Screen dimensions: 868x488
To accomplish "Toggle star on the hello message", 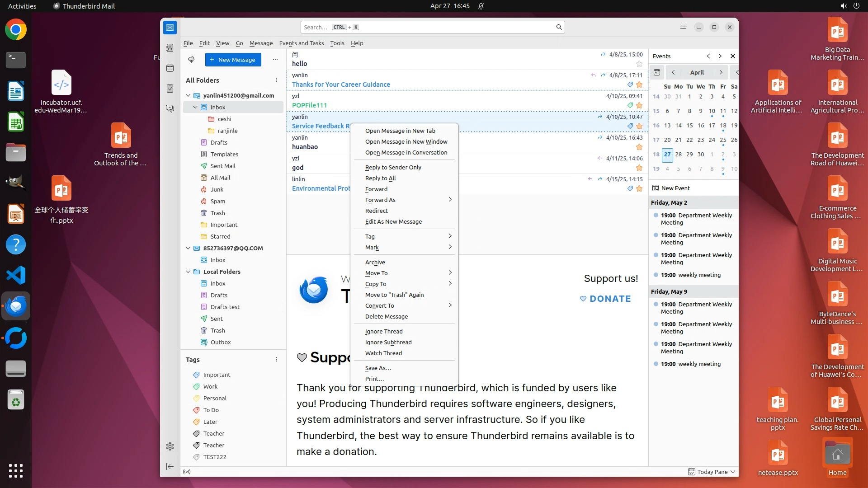I will click(639, 64).
